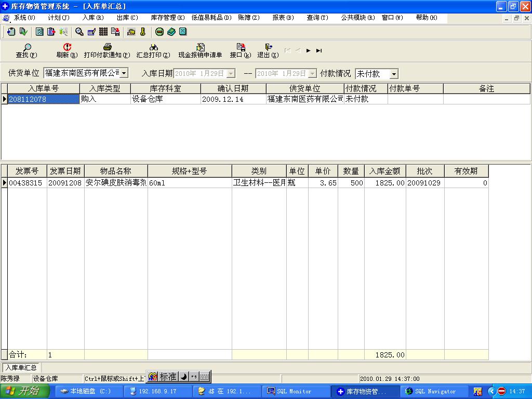Select the 入库单汇总 bottom tab
The width and height of the screenshot is (532, 399).
coord(21,368)
